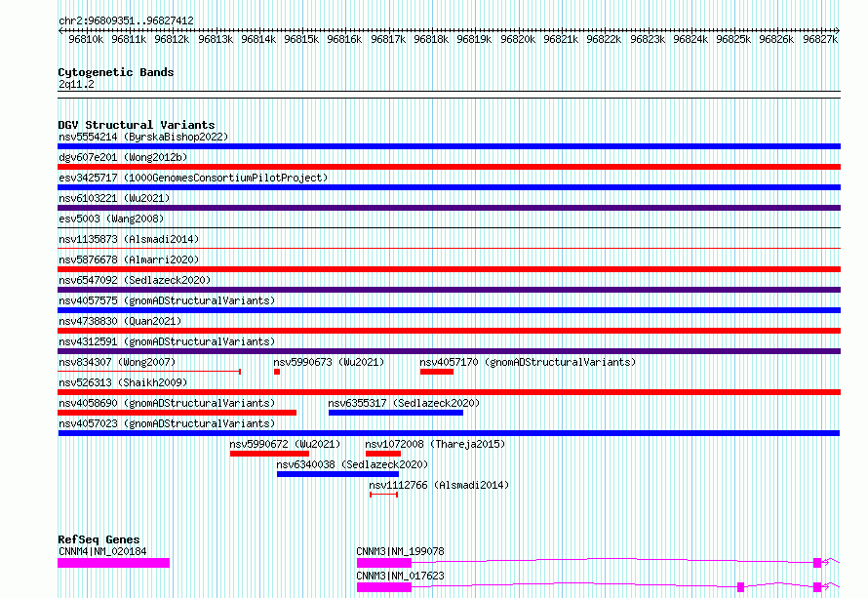Image resolution: width=868 pixels, height=598 pixels.
Task: Select the blue nsv5554214 variant bar
Action: click(449, 146)
